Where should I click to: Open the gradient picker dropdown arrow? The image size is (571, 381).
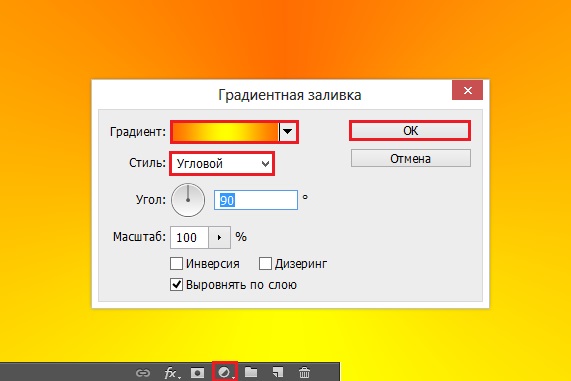click(x=288, y=132)
